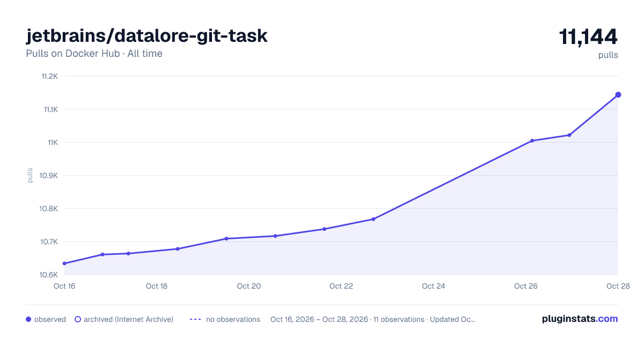Click the 'archived (Internet Archive)' legend label
644x338 pixels.
[128, 319]
